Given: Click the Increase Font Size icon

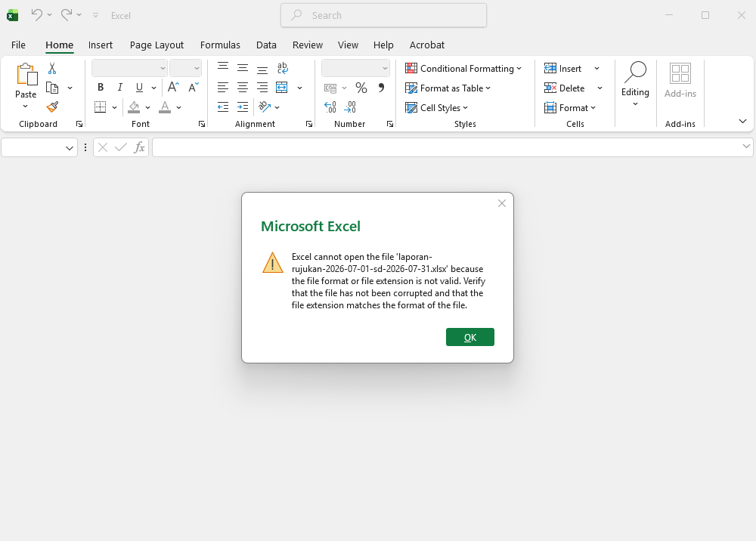Looking at the screenshot, I should tap(173, 88).
